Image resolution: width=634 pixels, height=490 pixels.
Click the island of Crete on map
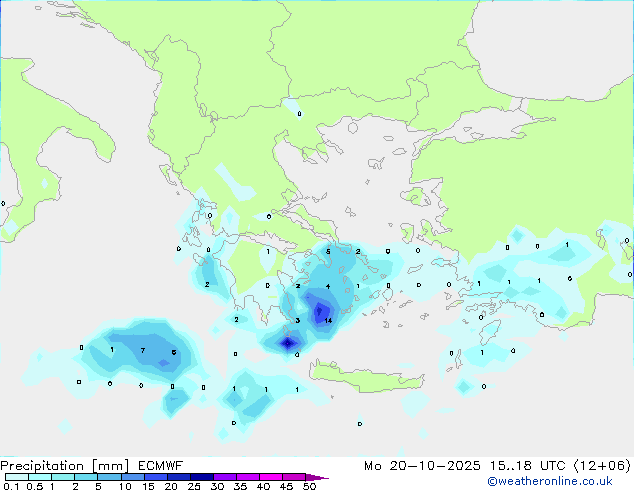coord(367,376)
